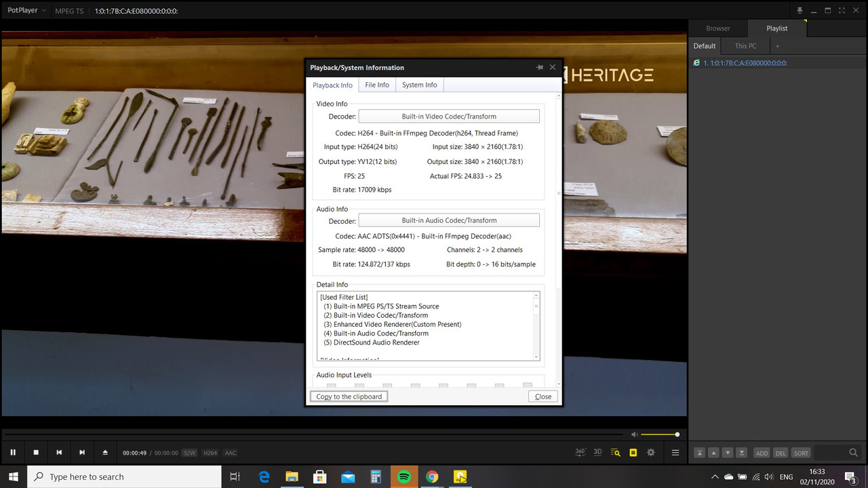Show hidden system tray icons chevron
This screenshot has height=488, width=868.
click(x=715, y=476)
